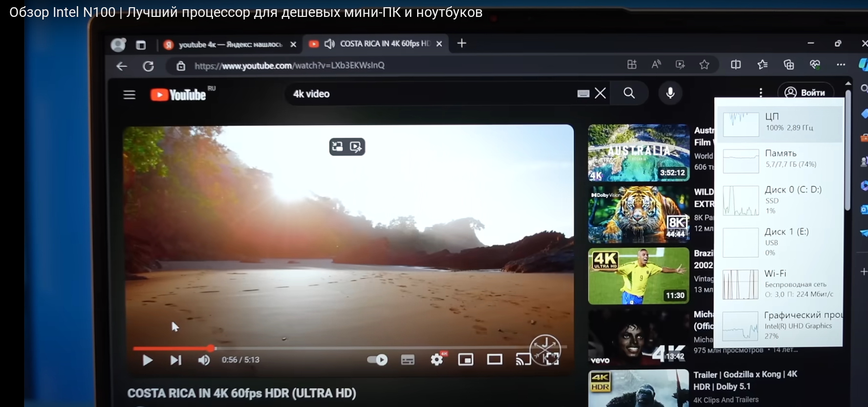Reload the current page
This screenshot has height=407, width=868.
(x=148, y=66)
